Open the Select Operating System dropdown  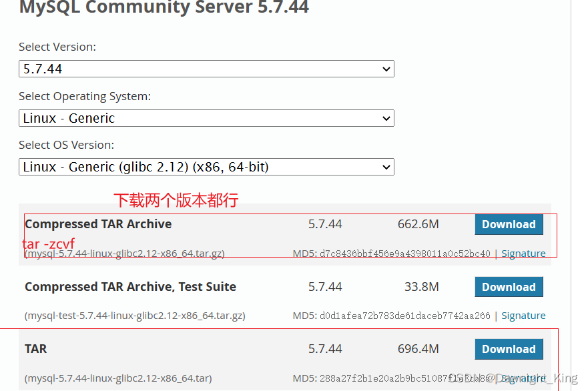coord(206,118)
